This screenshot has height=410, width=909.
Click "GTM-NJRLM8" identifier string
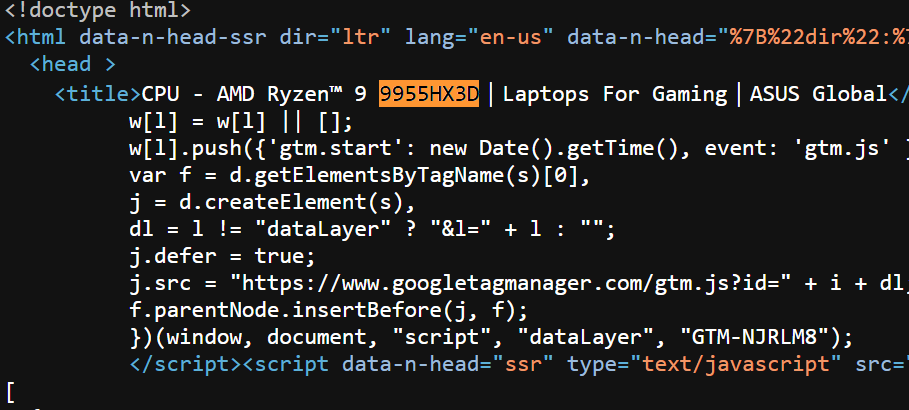(756, 338)
